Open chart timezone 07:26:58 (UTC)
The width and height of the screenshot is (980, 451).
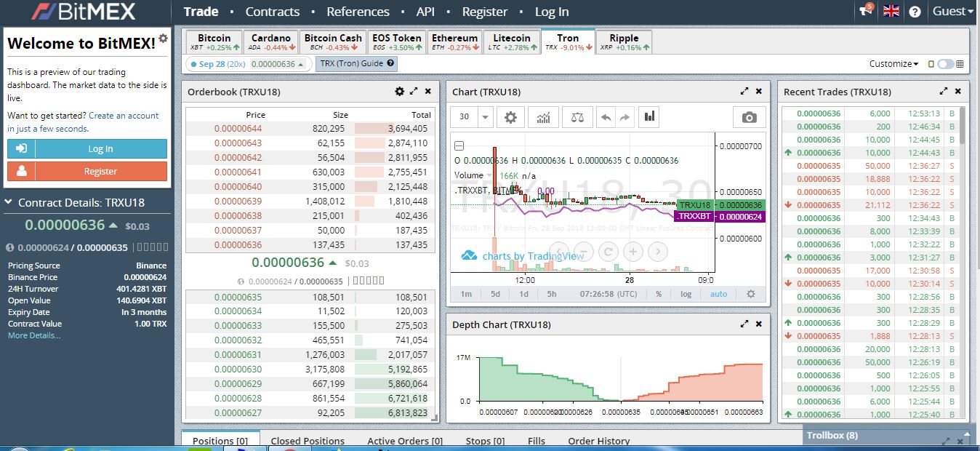[x=608, y=294]
